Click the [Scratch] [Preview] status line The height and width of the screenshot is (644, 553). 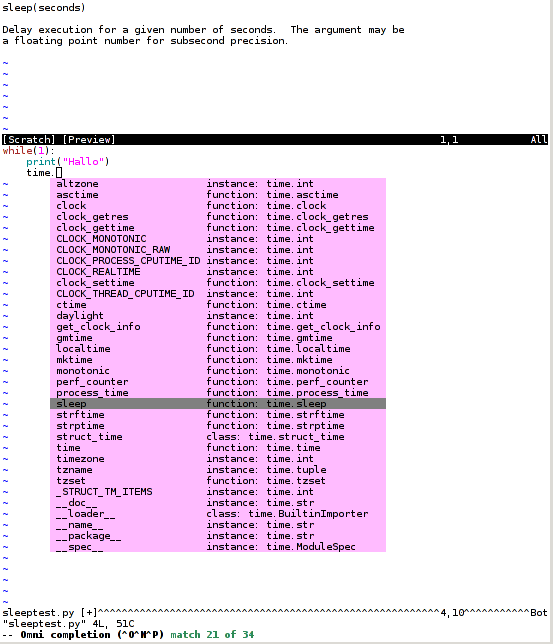[x=275, y=140]
